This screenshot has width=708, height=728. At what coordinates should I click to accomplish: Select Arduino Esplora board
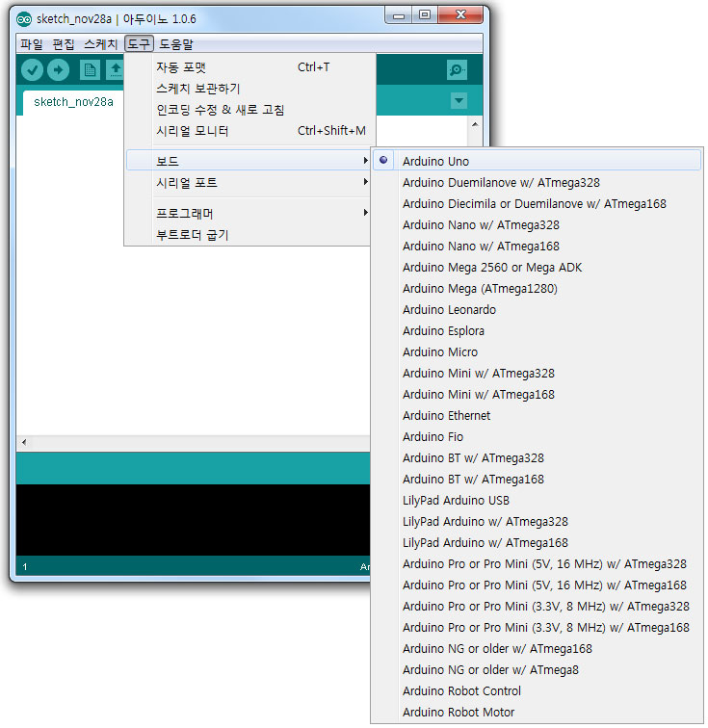click(x=537, y=330)
